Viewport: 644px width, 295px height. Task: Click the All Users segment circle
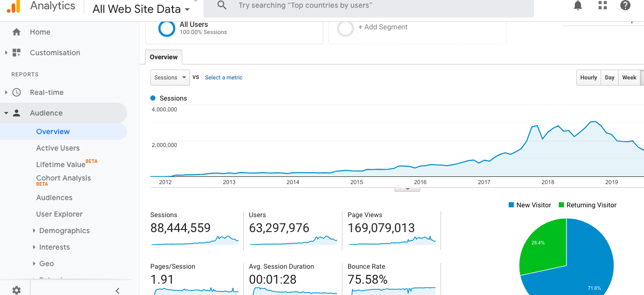(167, 28)
